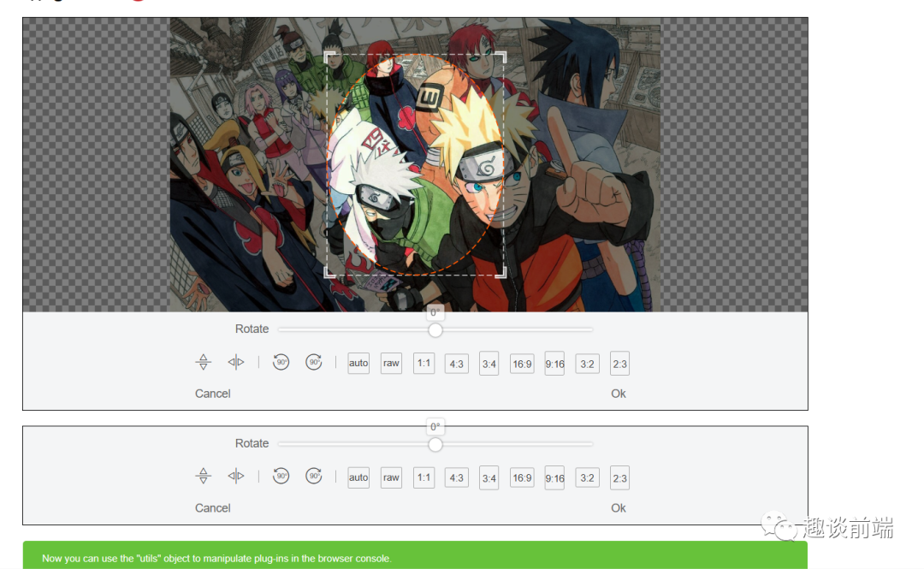
Task: Choose 1:1 ratio in lower panel
Action: [423, 477]
